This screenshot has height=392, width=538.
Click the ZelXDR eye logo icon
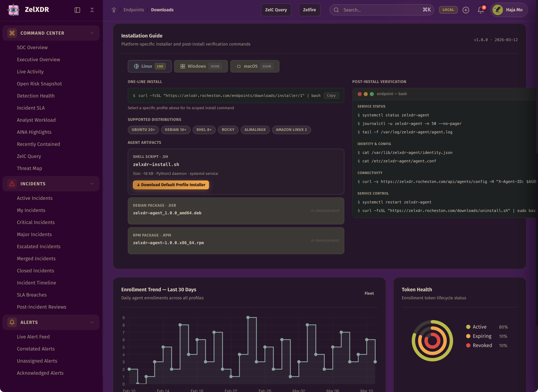(x=14, y=10)
